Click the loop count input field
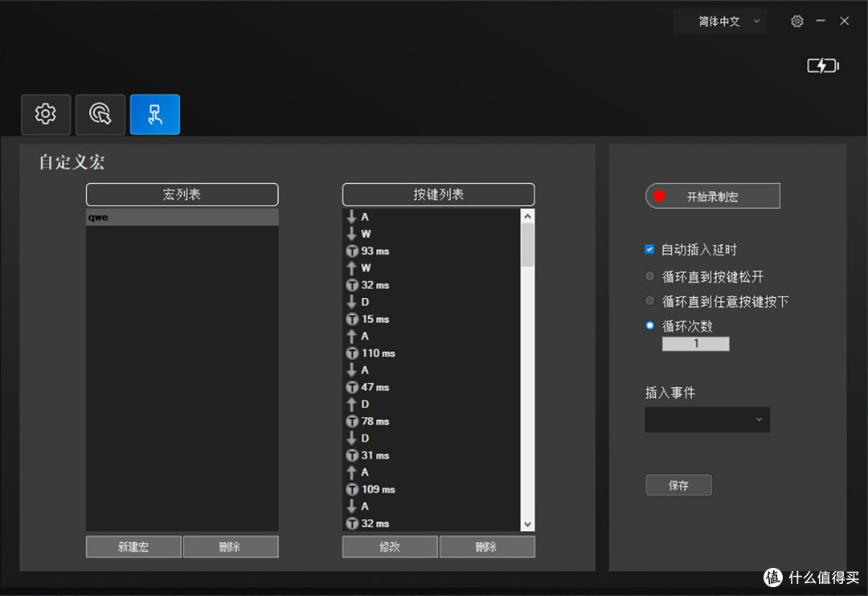The height and width of the screenshot is (596, 868). point(696,344)
